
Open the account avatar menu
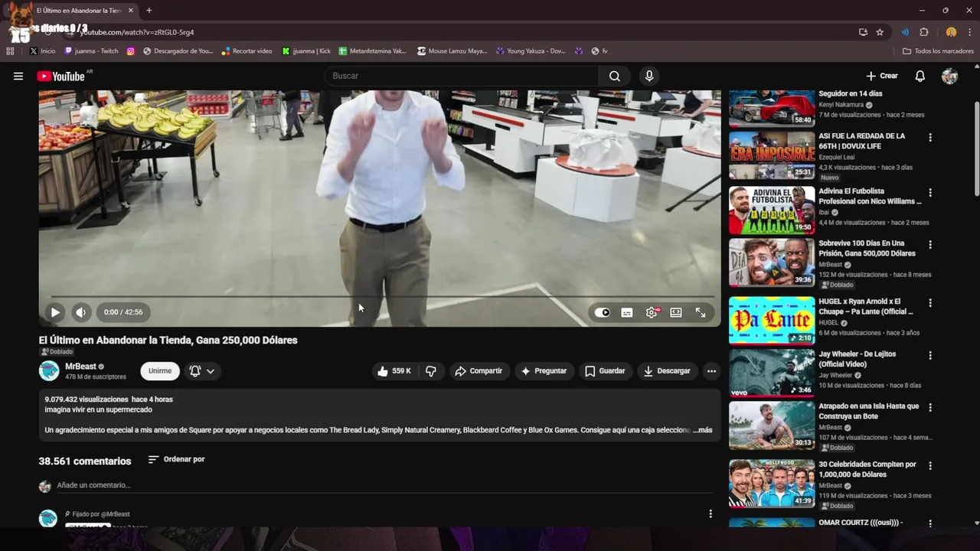949,76
